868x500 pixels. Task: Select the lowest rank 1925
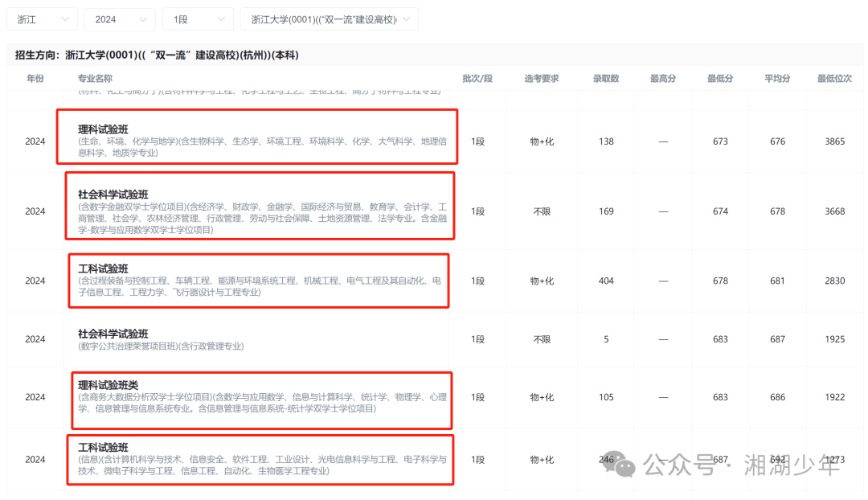coord(835,339)
